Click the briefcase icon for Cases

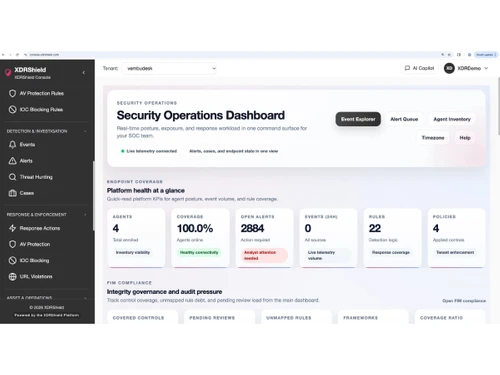(x=12, y=193)
